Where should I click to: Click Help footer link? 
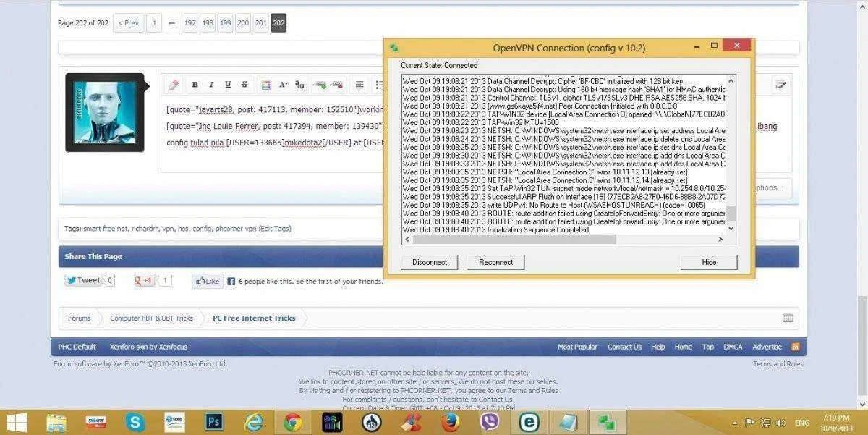click(x=658, y=347)
